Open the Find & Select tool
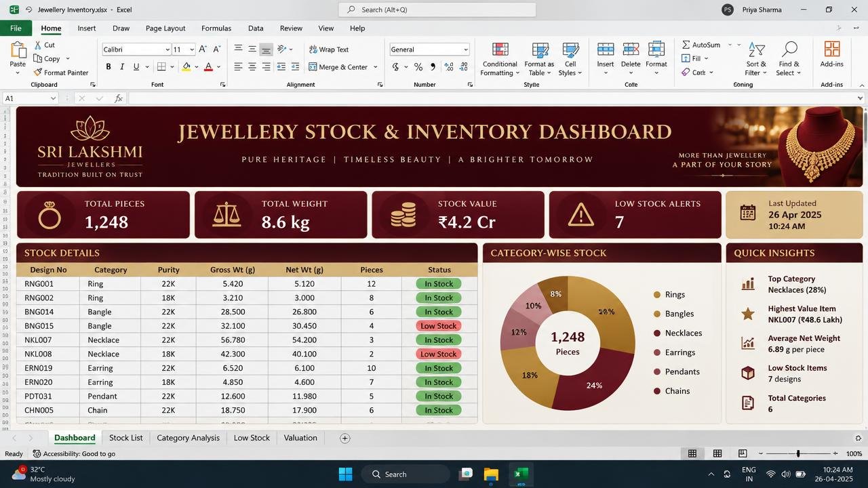The image size is (868, 488). (x=789, y=60)
